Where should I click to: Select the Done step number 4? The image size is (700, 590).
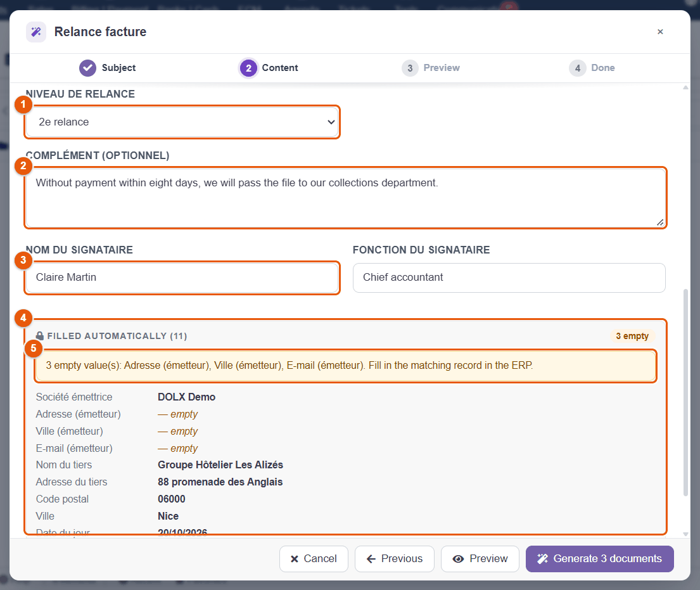(592, 68)
